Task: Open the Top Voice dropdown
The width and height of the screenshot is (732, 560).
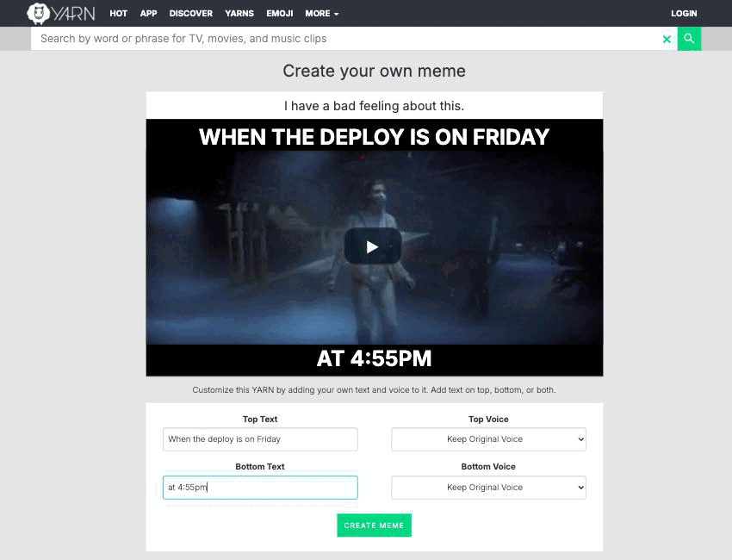Action: coord(488,439)
